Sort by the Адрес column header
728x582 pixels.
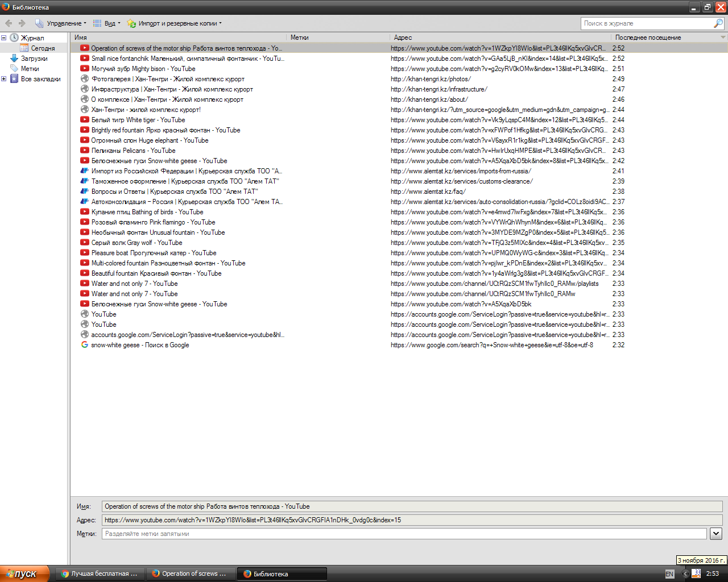pos(500,38)
